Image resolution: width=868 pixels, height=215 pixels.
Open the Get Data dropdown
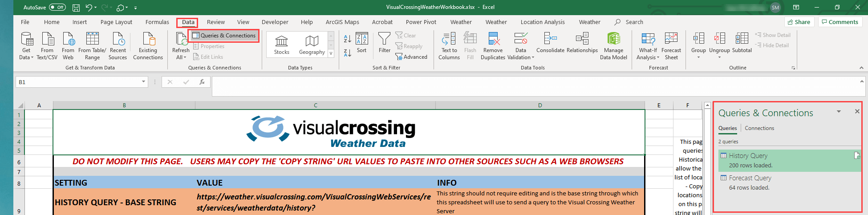26,45
